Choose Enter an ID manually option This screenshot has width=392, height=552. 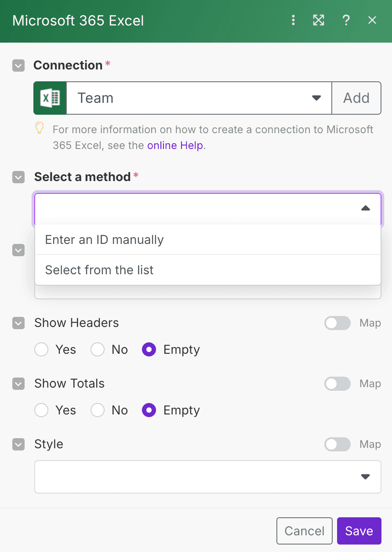[x=208, y=240]
